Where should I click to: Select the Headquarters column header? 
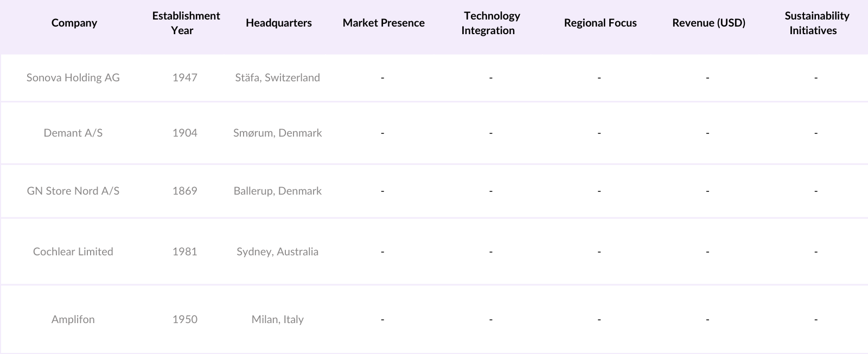pyautogui.click(x=278, y=23)
